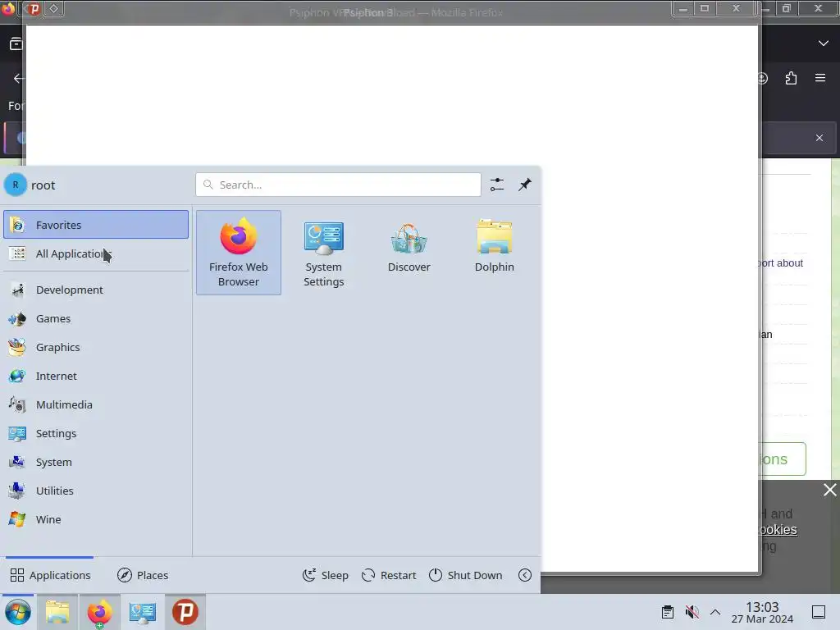Open the Development category
This screenshot has width=840, height=630.
[96, 290]
